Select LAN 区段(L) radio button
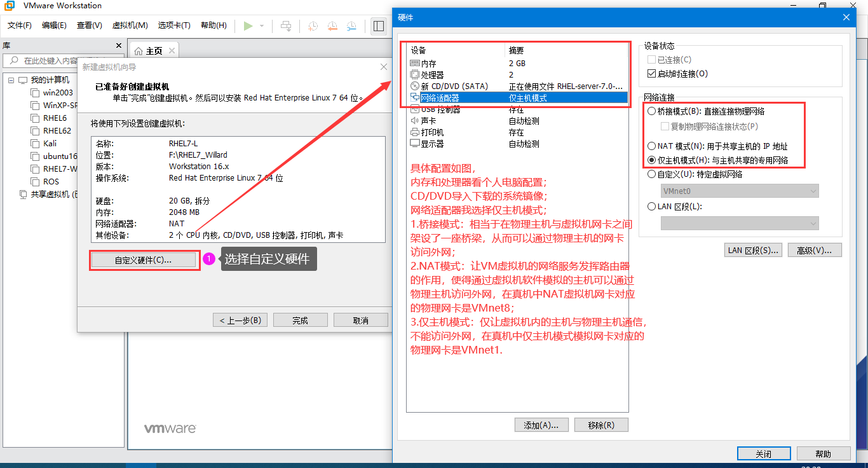Viewport: 868px width, 468px height. coord(651,207)
